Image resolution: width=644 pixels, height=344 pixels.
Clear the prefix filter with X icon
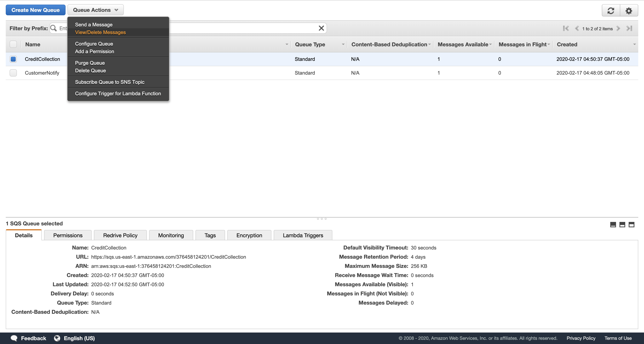[321, 28]
